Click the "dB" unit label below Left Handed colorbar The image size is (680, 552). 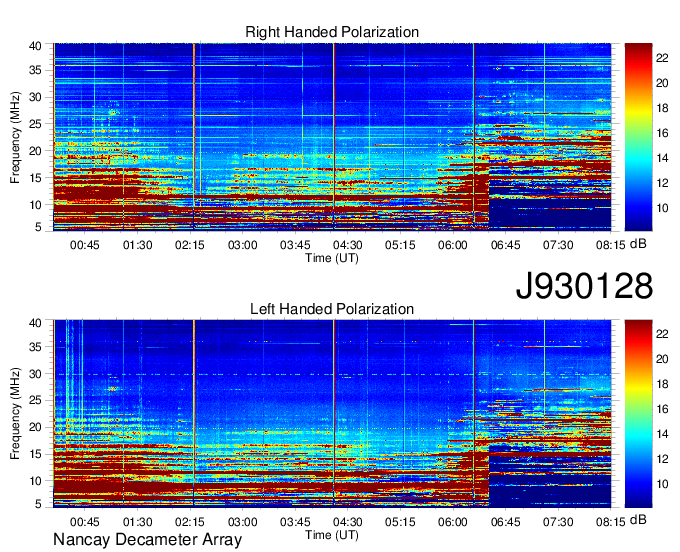tap(638, 520)
